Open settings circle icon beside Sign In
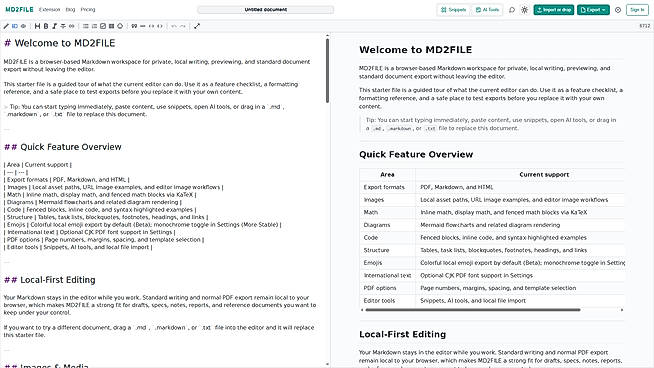The image size is (654, 368). click(x=618, y=10)
